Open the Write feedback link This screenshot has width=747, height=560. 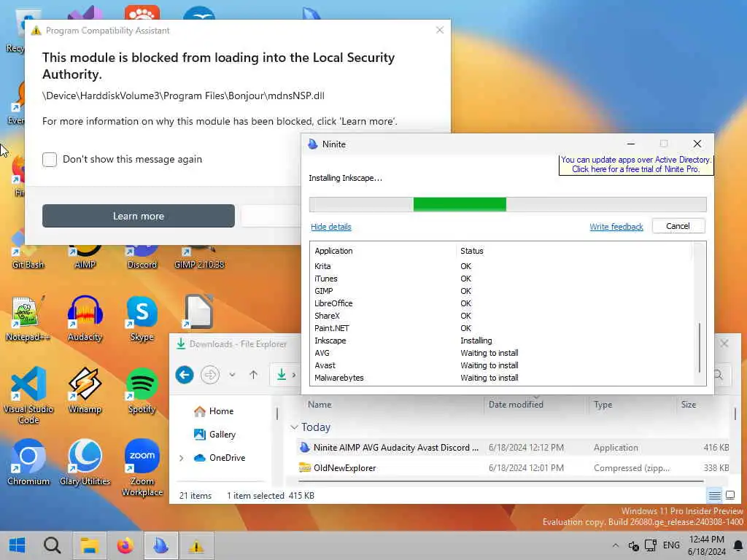coord(616,227)
